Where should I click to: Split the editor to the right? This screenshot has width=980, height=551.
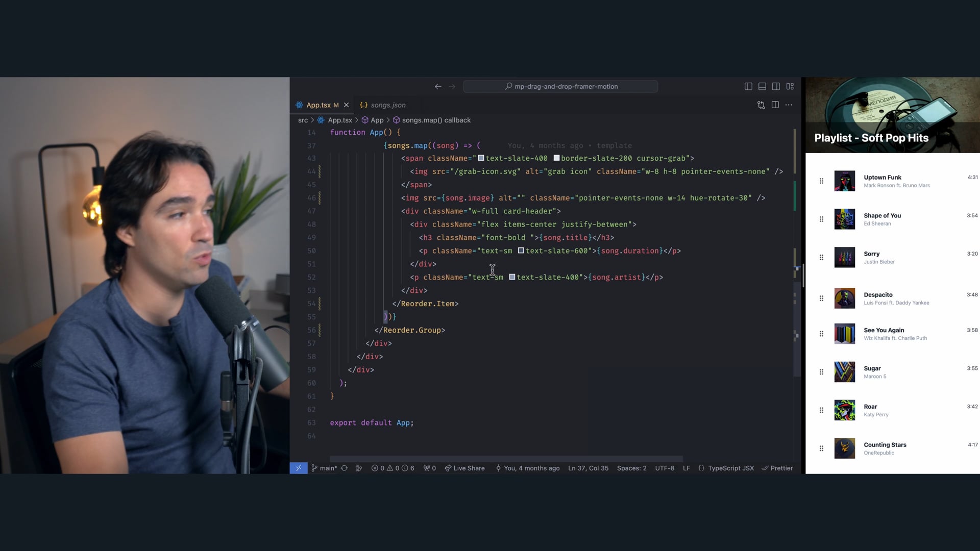pos(775,105)
